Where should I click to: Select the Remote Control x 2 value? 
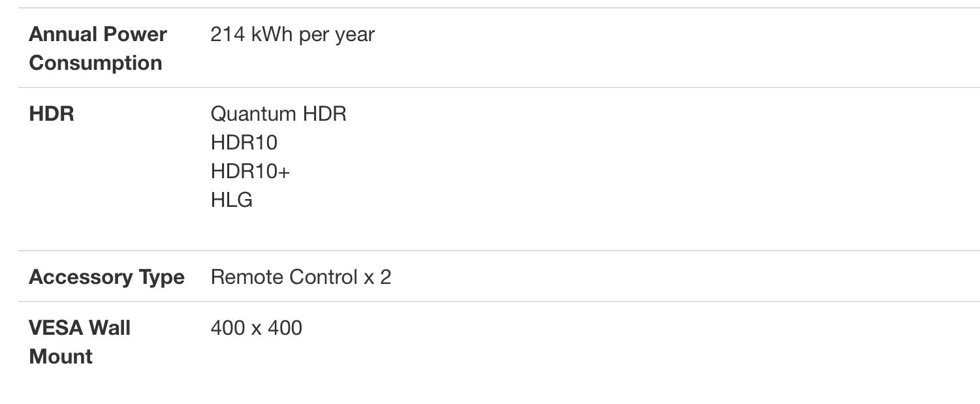click(301, 277)
